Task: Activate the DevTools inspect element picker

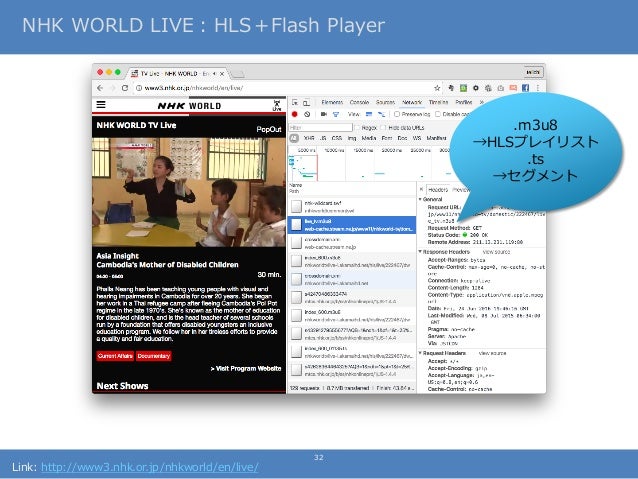Action: [295, 103]
